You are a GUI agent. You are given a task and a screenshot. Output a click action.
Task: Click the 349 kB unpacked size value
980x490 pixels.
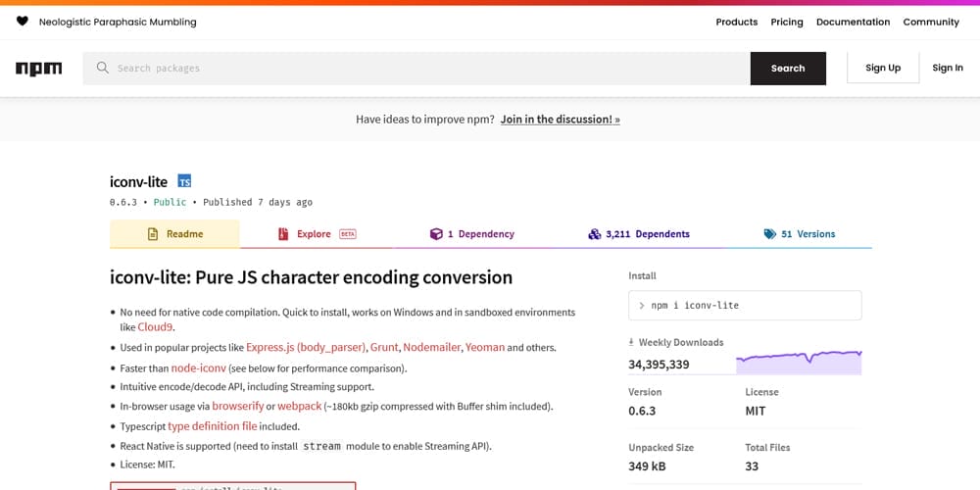tap(647, 466)
